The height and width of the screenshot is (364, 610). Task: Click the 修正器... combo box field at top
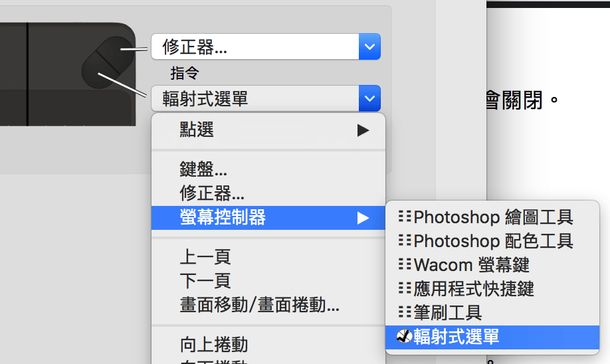[x=266, y=46]
